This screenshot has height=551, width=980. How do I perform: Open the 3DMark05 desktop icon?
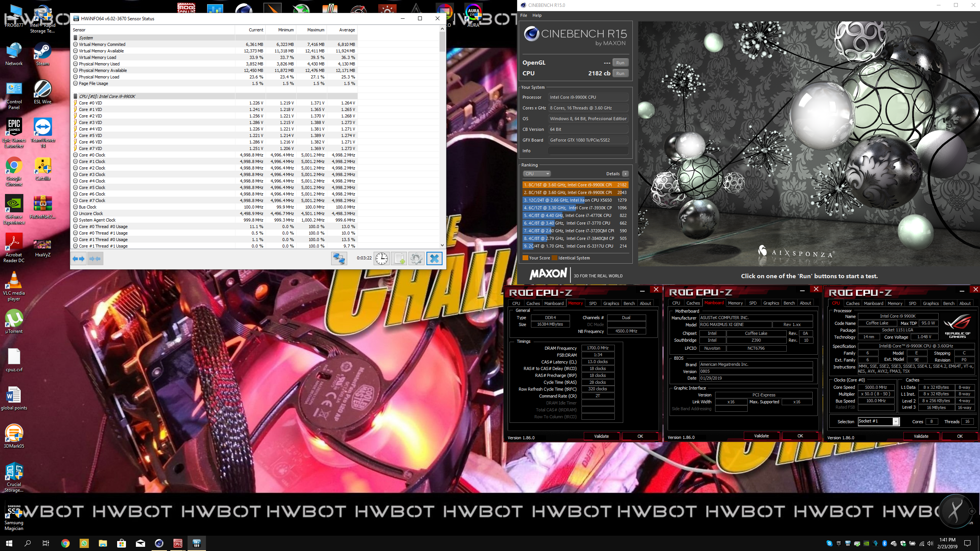point(14,437)
